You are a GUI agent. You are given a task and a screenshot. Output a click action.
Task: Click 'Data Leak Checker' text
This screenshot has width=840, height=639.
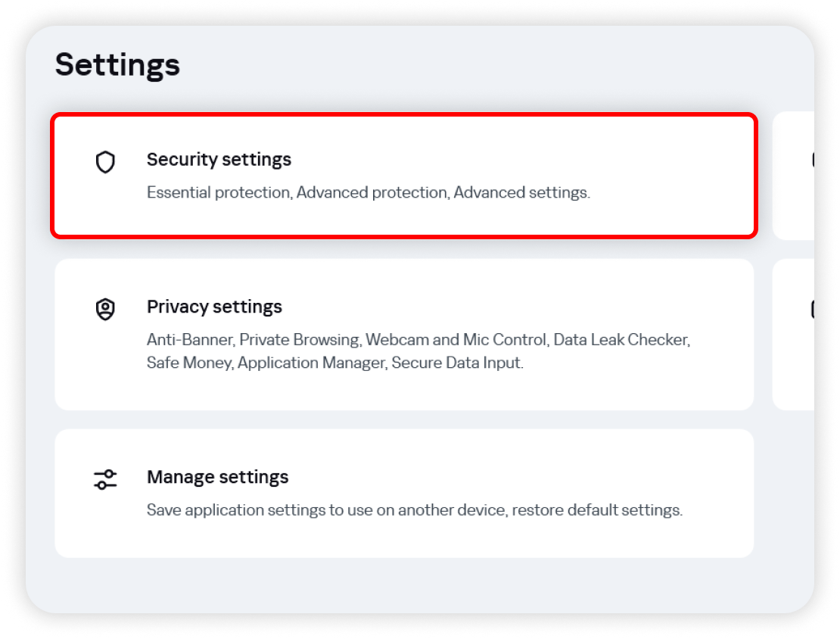(621, 340)
